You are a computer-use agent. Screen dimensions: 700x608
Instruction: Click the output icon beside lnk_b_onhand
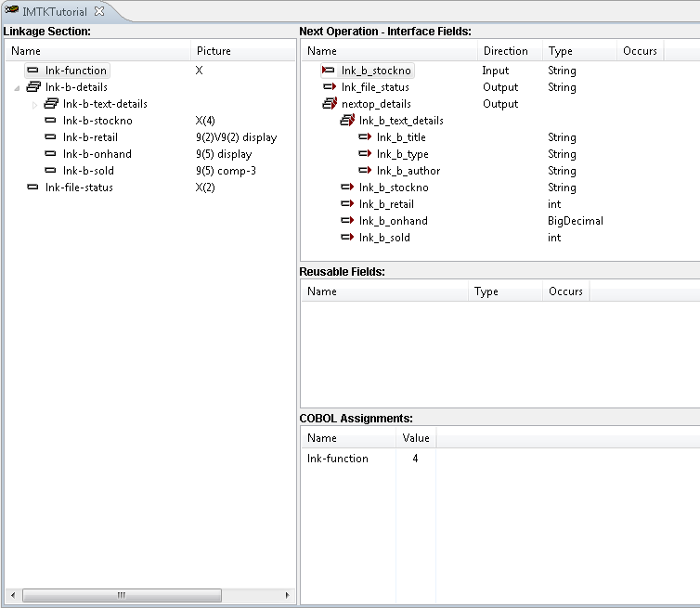(x=347, y=221)
